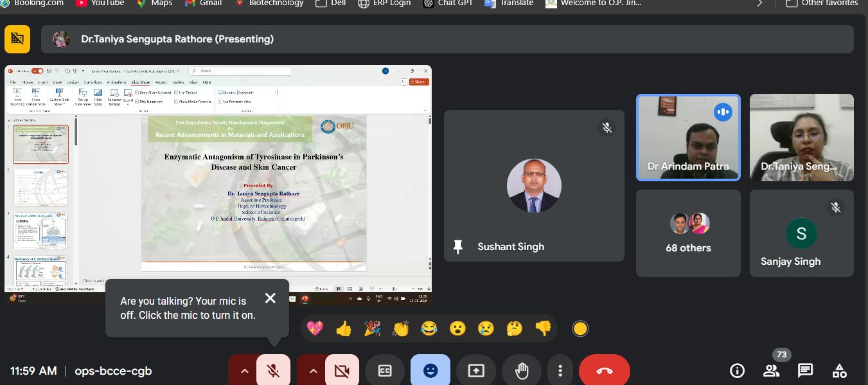
Task: Turn on captions with the CC button
Action: (x=384, y=371)
